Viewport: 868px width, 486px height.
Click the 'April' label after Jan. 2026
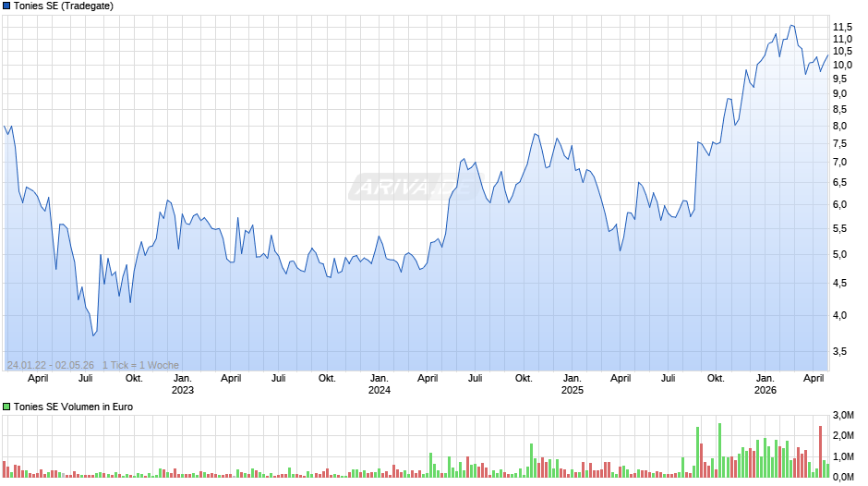click(x=814, y=379)
